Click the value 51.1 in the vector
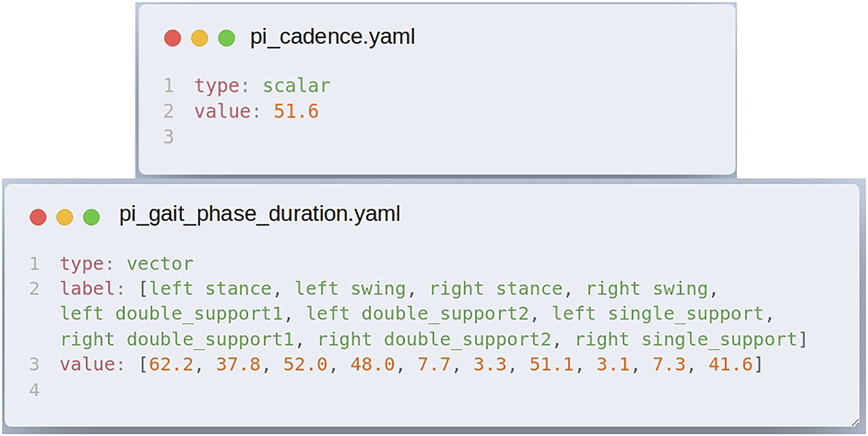The height and width of the screenshot is (436, 868). (551, 364)
